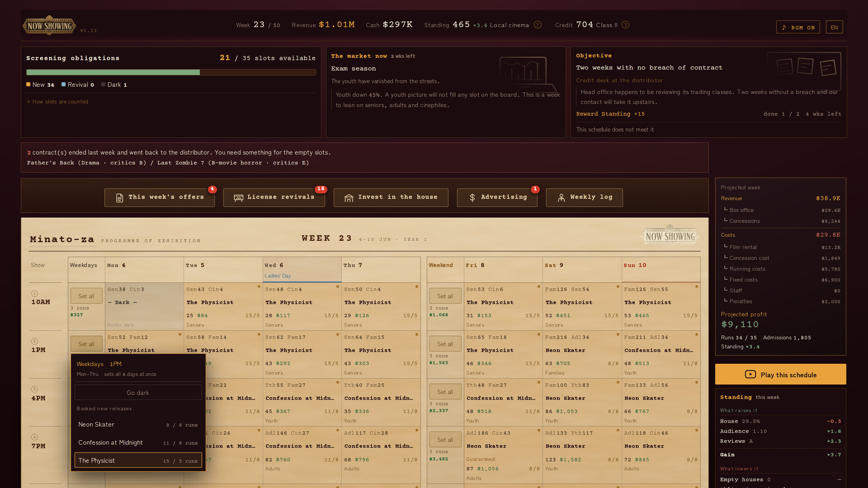Open Monday 10AM Dark slot
This screenshot has width=868, height=488.
(144, 307)
